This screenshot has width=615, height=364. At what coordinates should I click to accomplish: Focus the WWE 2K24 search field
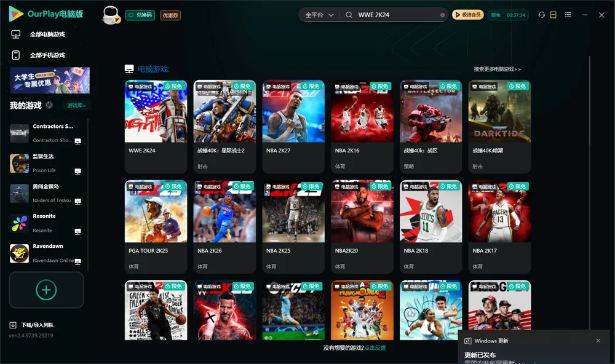[396, 15]
